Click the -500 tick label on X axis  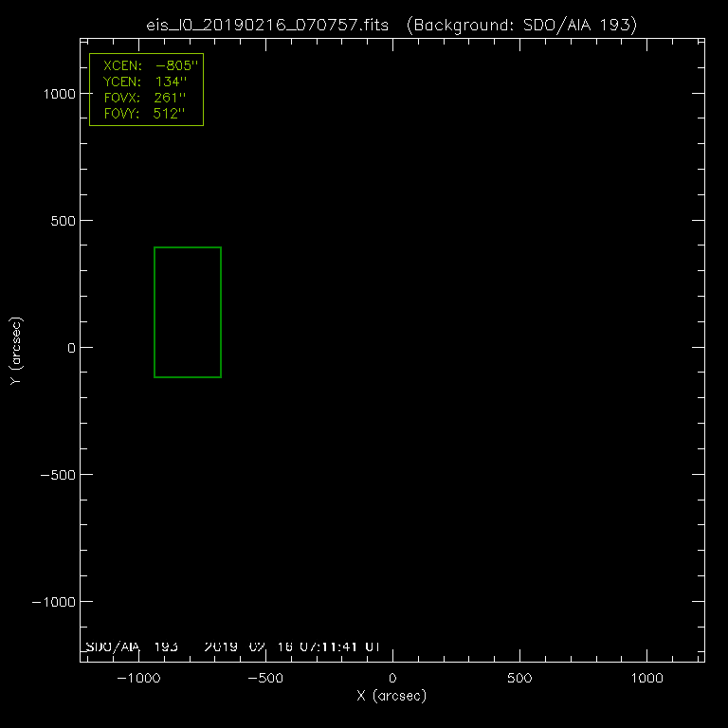click(x=265, y=679)
